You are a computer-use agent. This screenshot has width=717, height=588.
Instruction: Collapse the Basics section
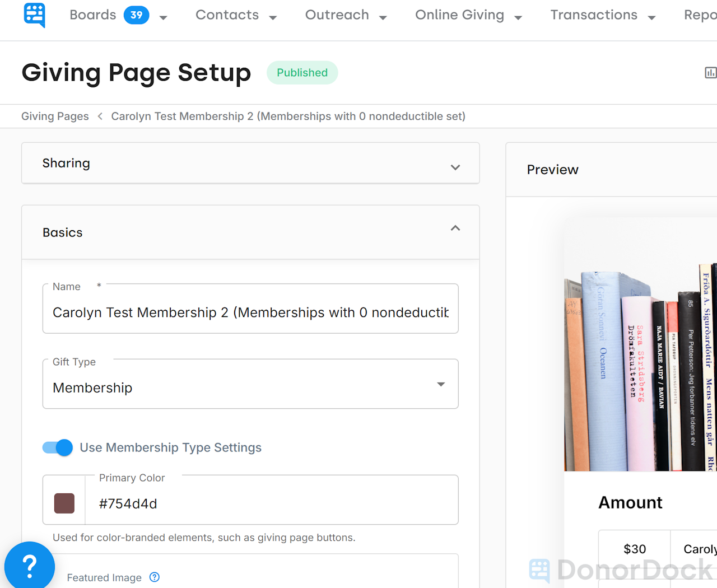tap(455, 228)
